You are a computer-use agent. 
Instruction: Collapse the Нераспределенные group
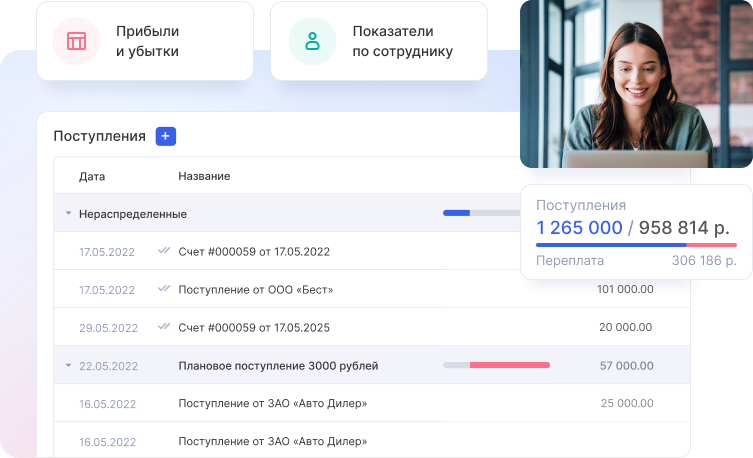point(68,214)
